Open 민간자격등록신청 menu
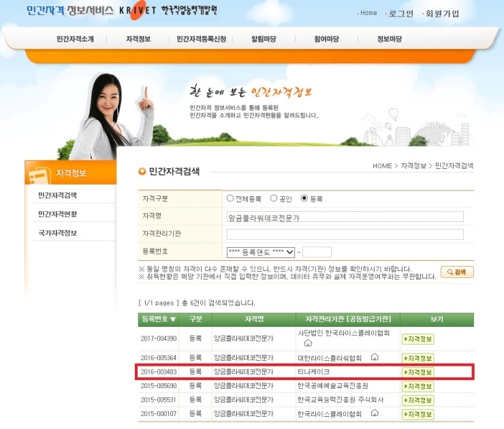The image size is (504, 429). (x=202, y=39)
